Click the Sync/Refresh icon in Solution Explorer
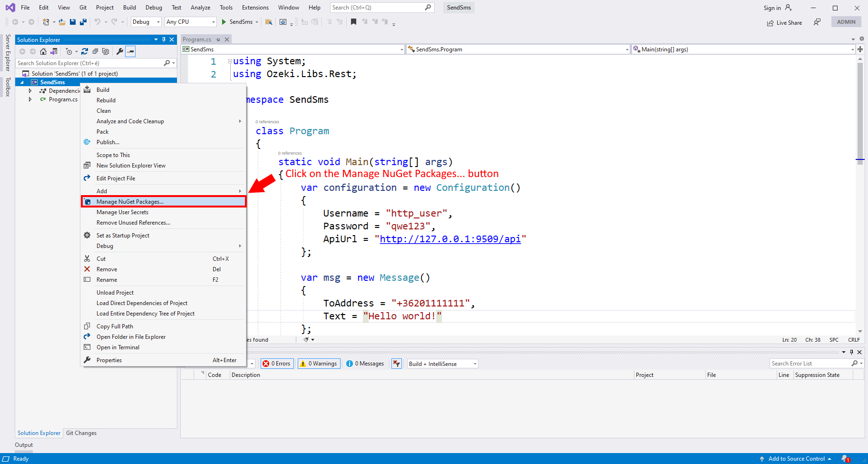 click(x=85, y=51)
